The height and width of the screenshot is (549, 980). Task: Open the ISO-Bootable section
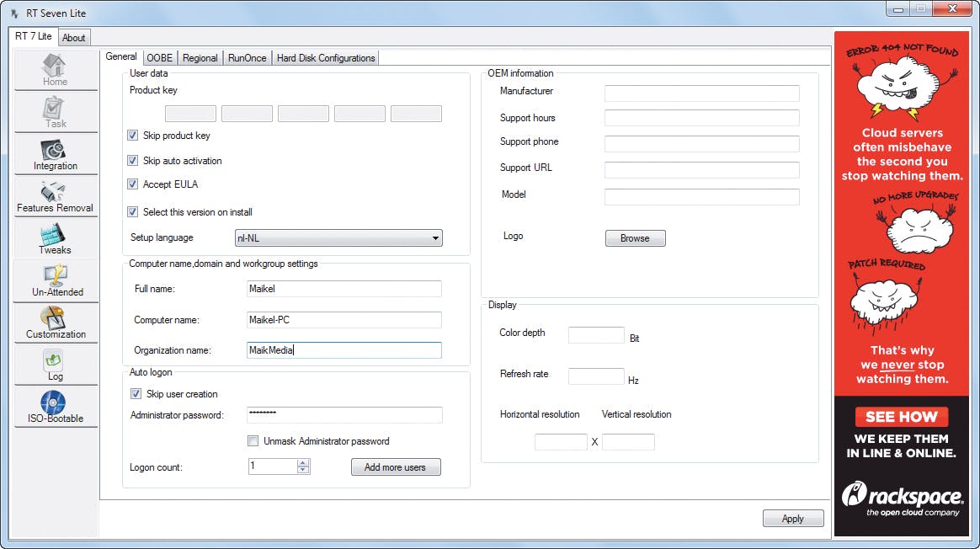tap(55, 407)
